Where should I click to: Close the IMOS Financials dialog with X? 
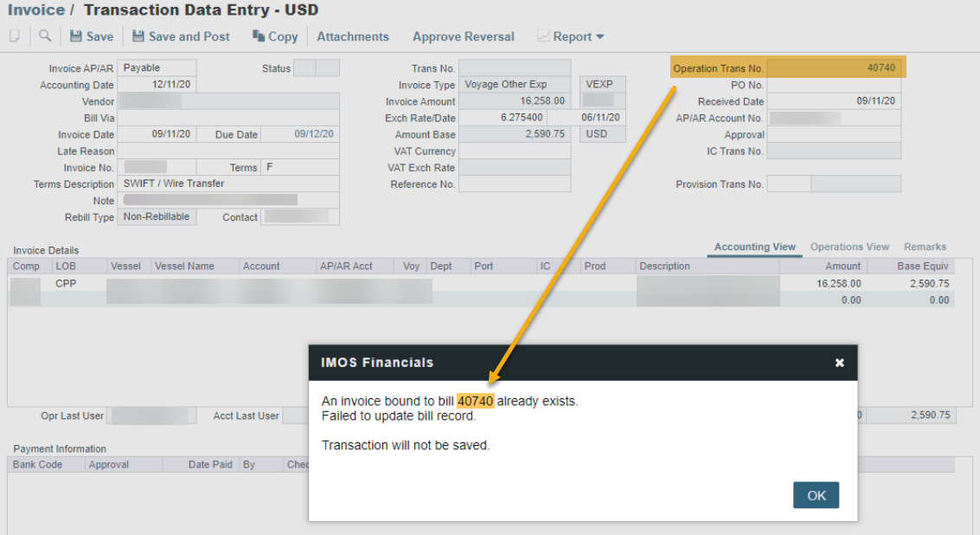[839, 363]
